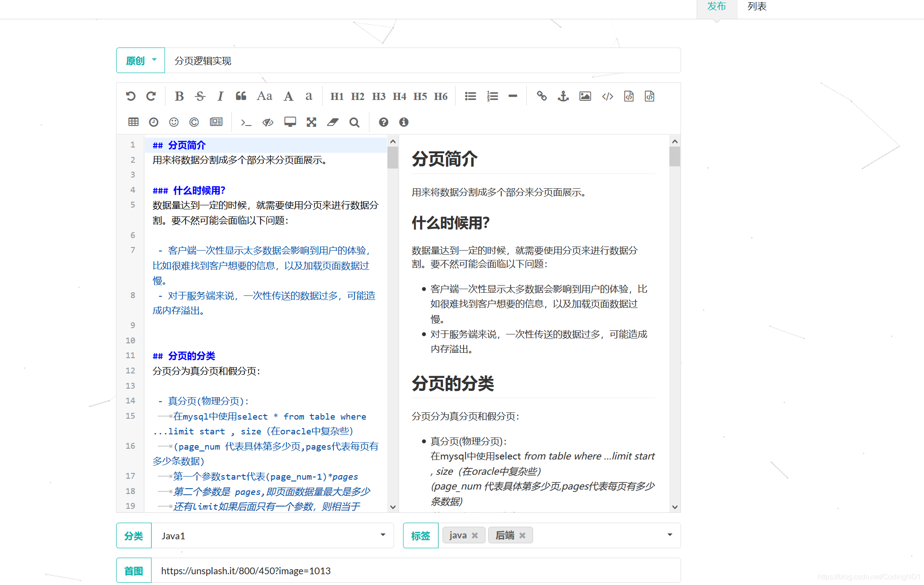Click the 分类 label button
Viewport: 924px width, 585px height.
click(x=134, y=536)
